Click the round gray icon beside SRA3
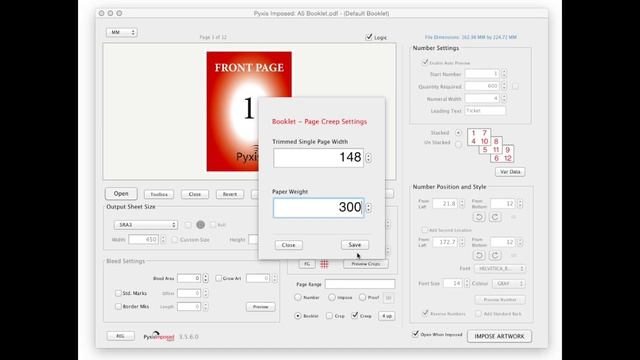640x360 pixels. point(200,224)
